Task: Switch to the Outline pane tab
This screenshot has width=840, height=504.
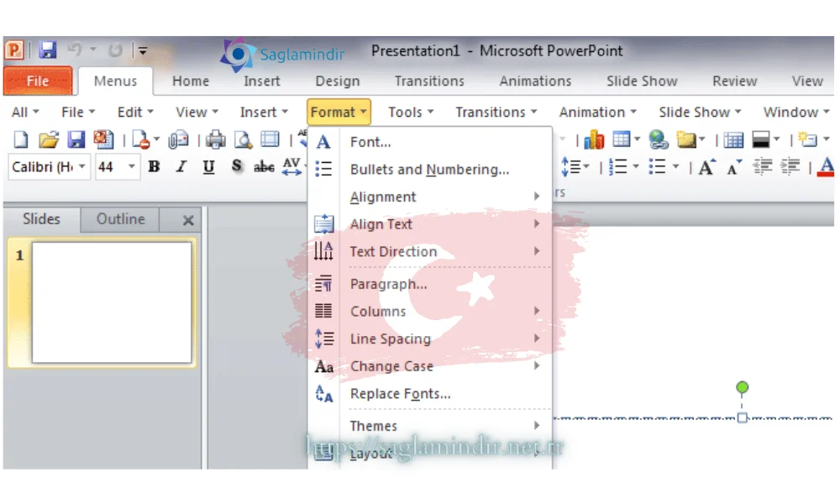Action: 120,219
